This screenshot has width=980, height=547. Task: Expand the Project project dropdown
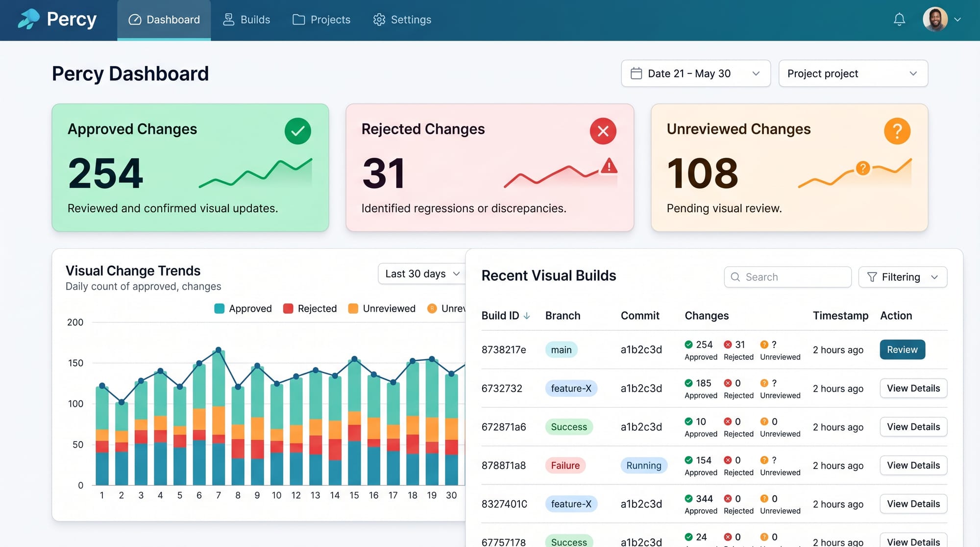(853, 74)
